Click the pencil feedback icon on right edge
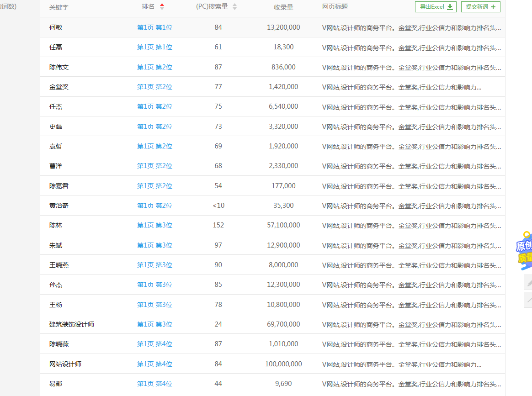The height and width of the screenshot is (396, 532). [x=529, y=283]
